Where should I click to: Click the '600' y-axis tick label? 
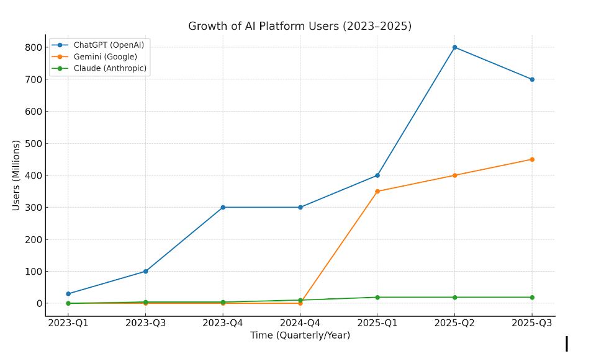click(x=34, y=112)
